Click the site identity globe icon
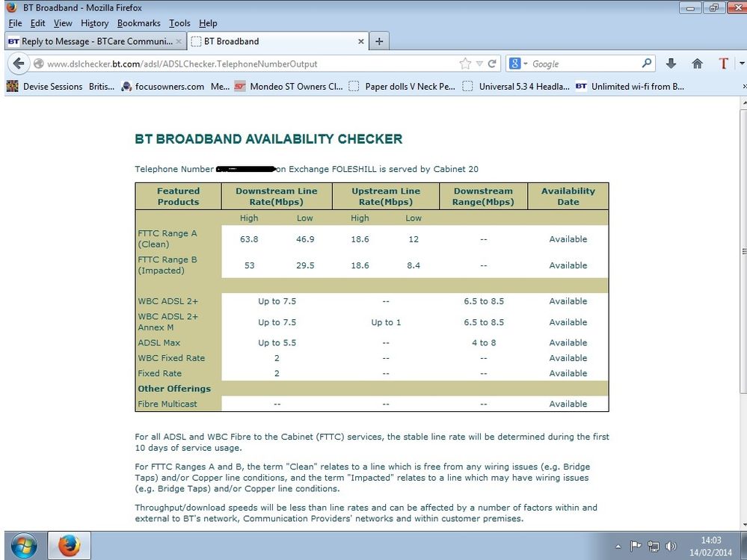The height and width of the screenshot is (560, 747). click(39, 64)
